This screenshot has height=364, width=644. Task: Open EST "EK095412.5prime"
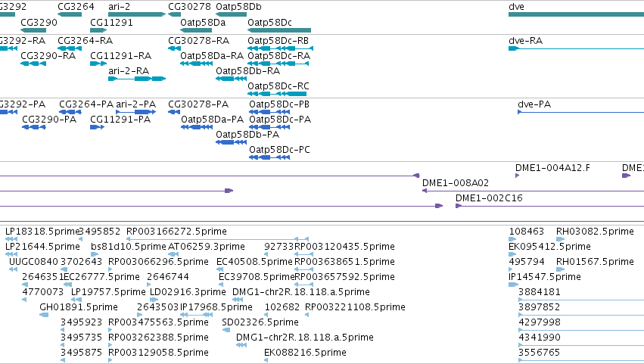(x=550, y=247)
